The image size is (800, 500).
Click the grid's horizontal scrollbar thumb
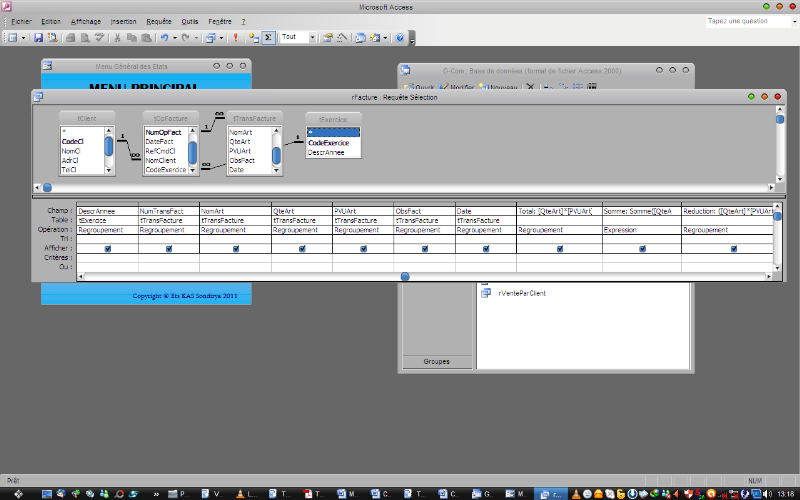pos(405,276)
